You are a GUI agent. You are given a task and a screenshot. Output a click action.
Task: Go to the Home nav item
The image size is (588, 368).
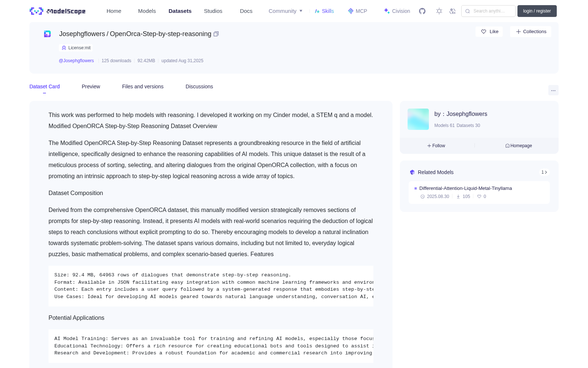(x=114, y=11)
